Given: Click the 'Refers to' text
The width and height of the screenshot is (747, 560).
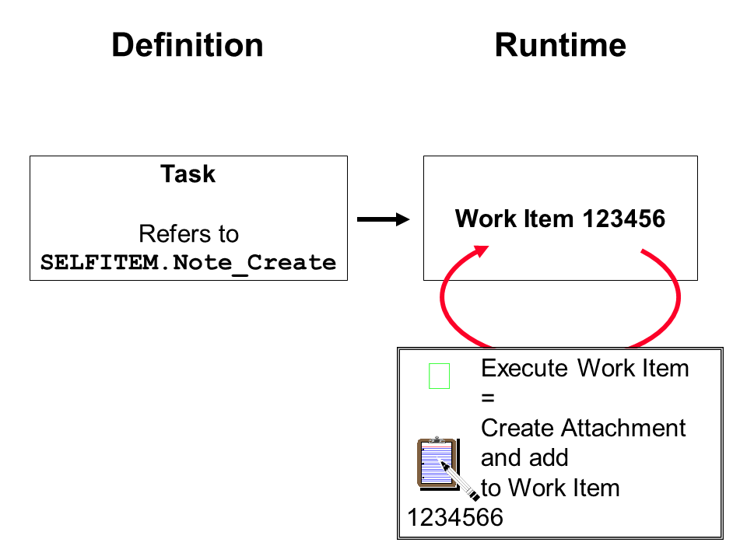Looking at the screenshot, I should (x=188, y=233).
